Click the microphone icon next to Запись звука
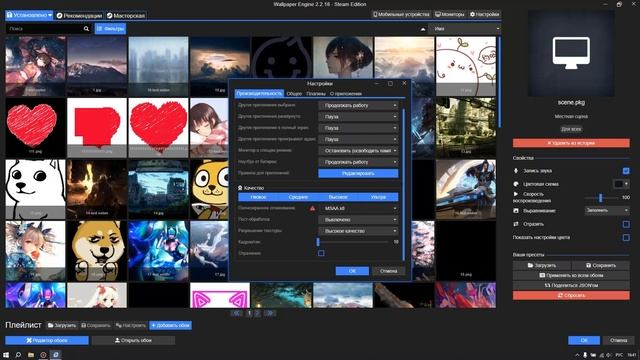 pyautogui.click(x=516, y=171)
